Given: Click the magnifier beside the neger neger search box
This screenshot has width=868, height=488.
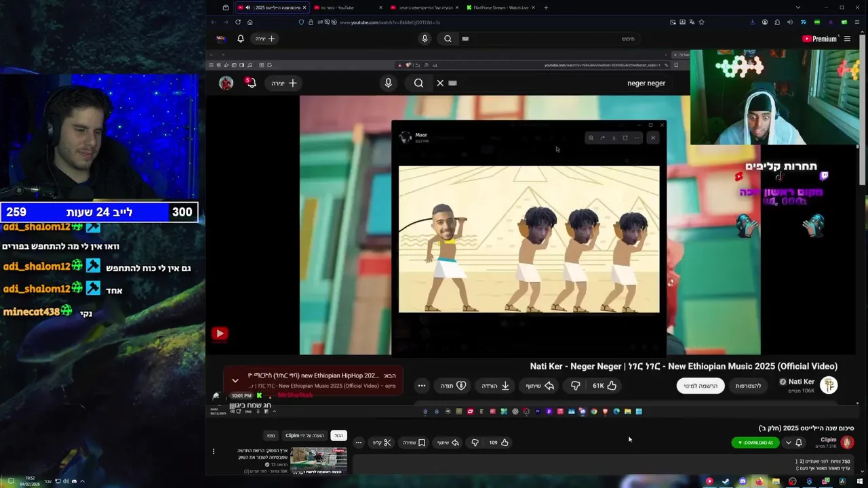Looking at the screenshot, I should click(x=418, y=83).
